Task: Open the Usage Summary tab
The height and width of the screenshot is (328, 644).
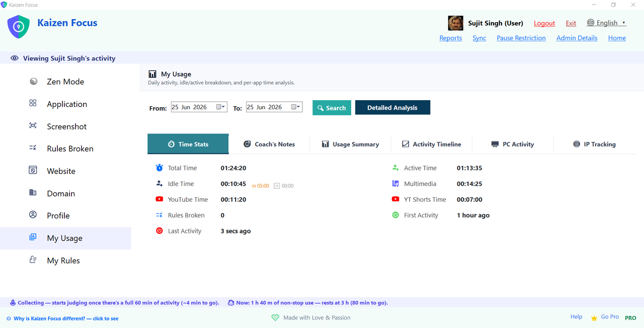Action: click(350, 144)
